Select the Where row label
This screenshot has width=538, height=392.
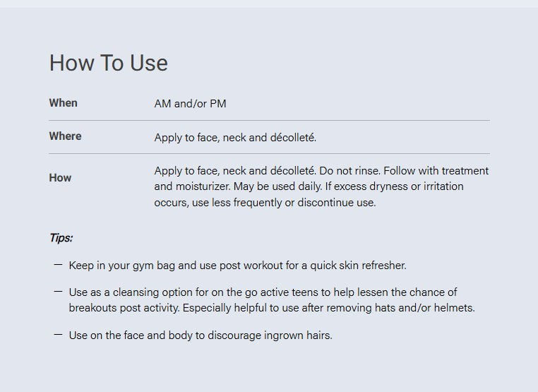pos(65,136)
